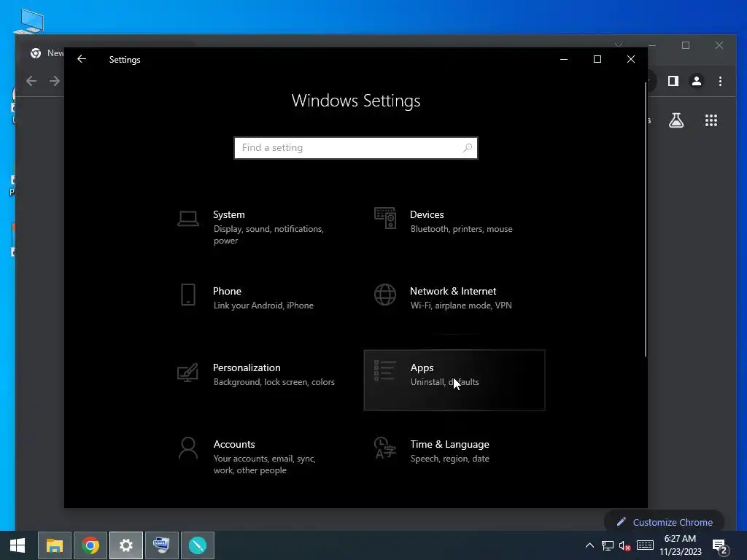Click the Time & Language icon

(385, 448)
